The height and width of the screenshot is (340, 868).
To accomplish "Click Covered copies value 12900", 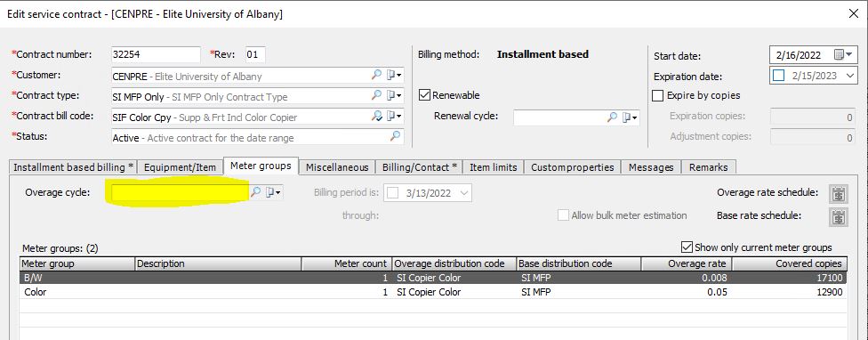I will point(829,292).
